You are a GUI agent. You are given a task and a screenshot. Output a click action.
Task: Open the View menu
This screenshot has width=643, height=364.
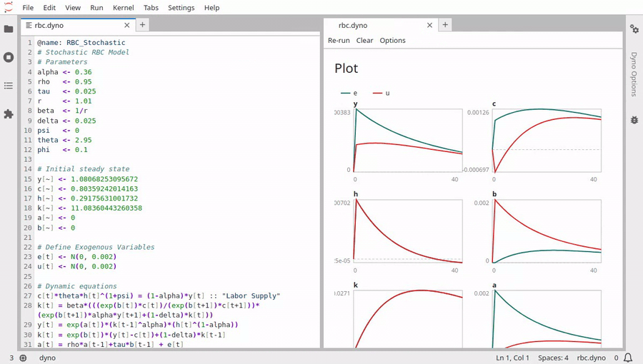point(73,8)
